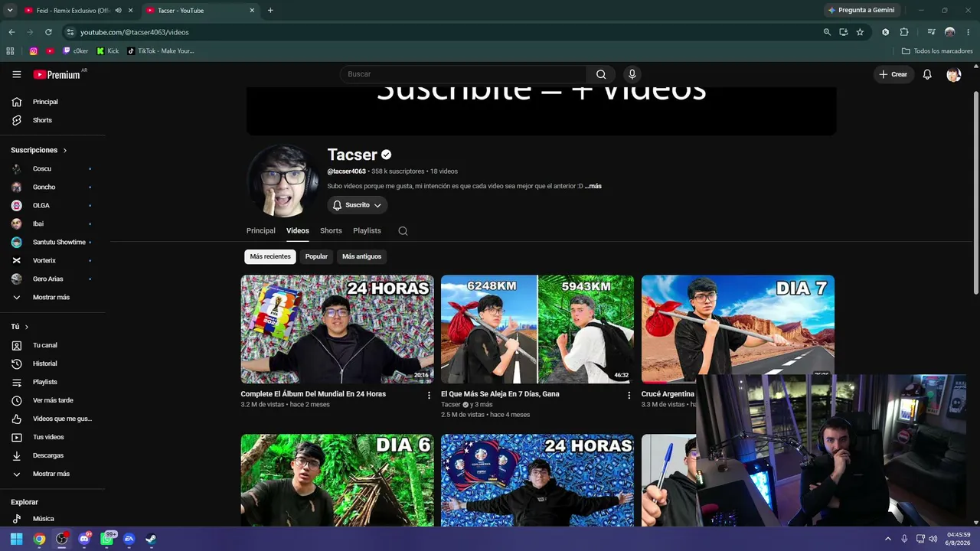This screenshot has width=980, height=551.
Task: Bookmark this page with star icon
Action: [860, 32]
